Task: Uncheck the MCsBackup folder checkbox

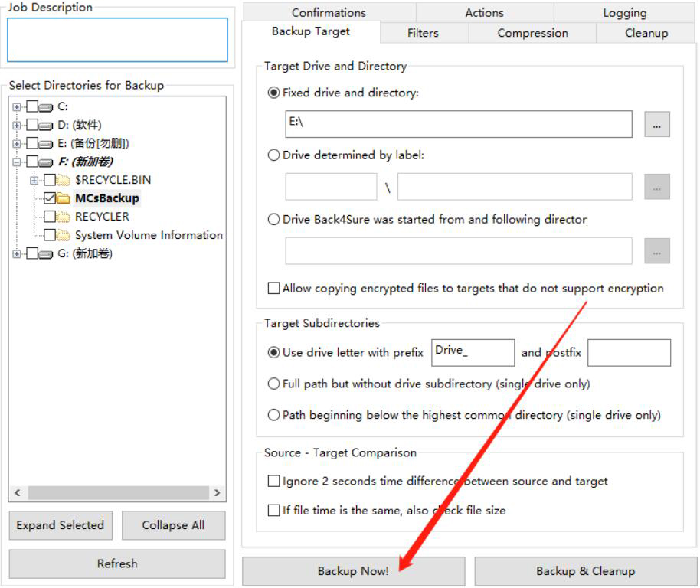Action: coord(50,198)
